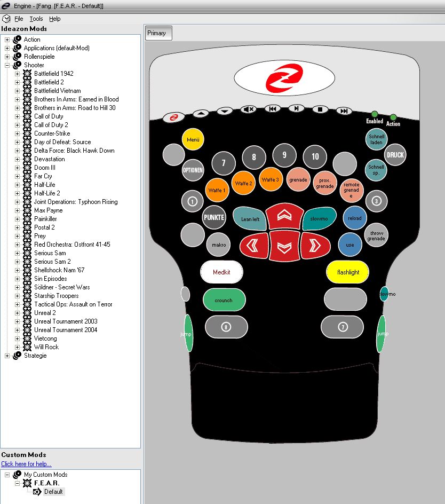Select the F.E.A.R. custom mod

46,483
